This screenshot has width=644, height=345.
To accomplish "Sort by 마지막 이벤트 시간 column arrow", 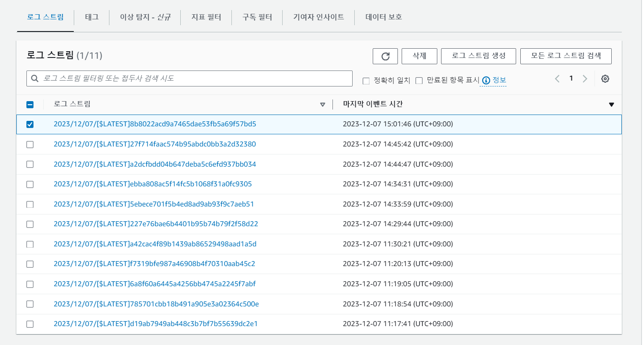I will tap(611, 105).
